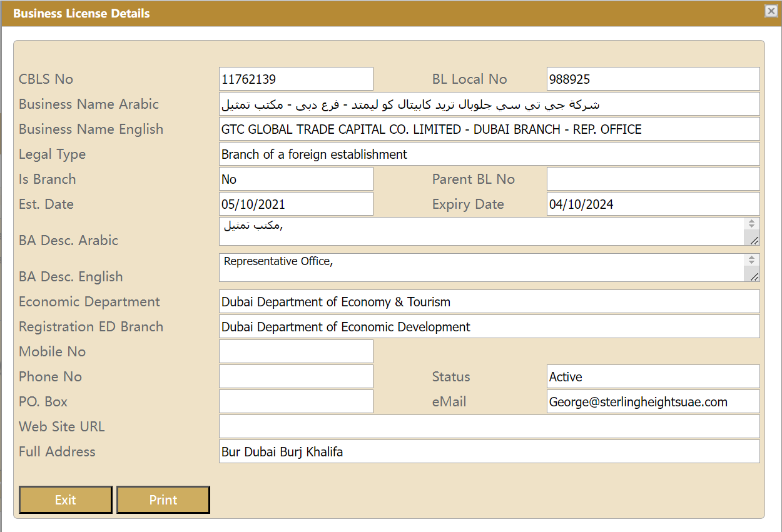
Task: Click the Mobile No label
Action: (52, 351)
